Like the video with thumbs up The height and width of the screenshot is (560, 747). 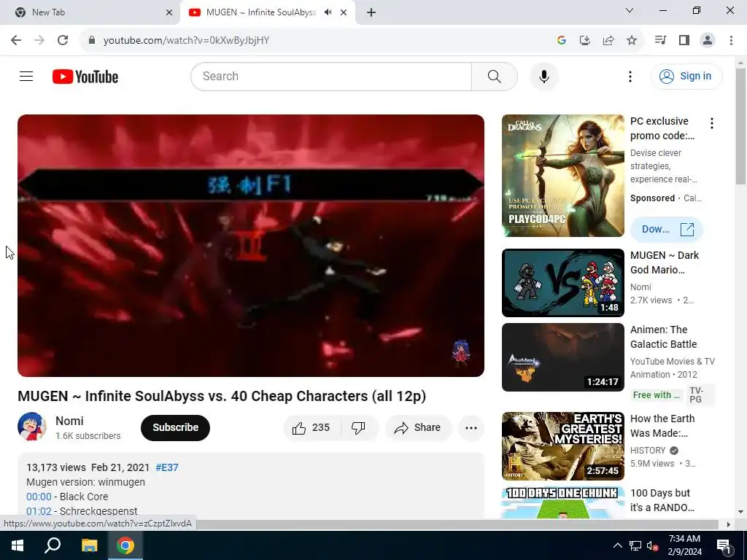[312, 427]
